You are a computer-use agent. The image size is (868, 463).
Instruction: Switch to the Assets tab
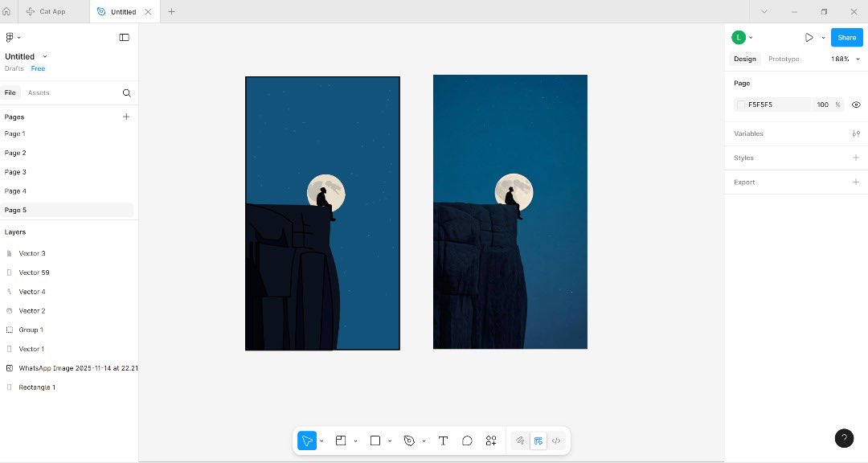[x=39, y=92]
